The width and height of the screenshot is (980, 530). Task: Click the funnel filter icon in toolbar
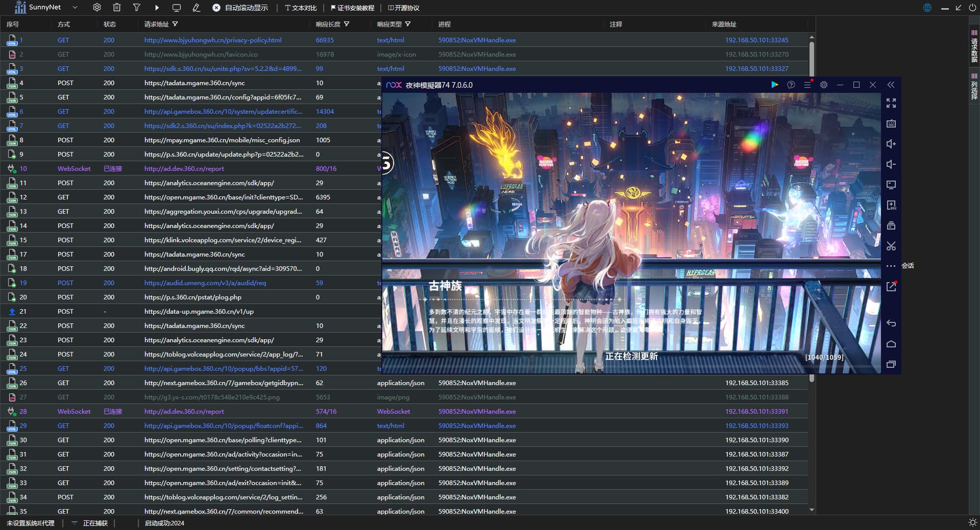[x=137, y=8]
